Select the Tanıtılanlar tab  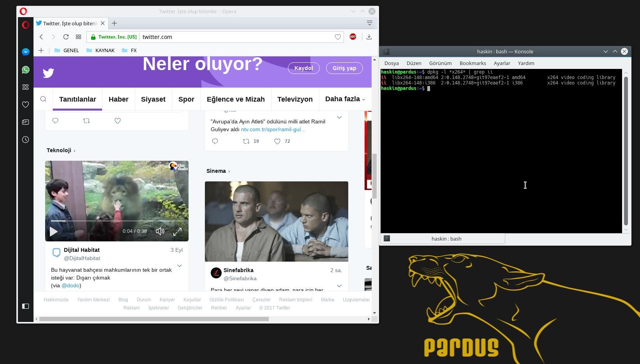pos(78,99)
